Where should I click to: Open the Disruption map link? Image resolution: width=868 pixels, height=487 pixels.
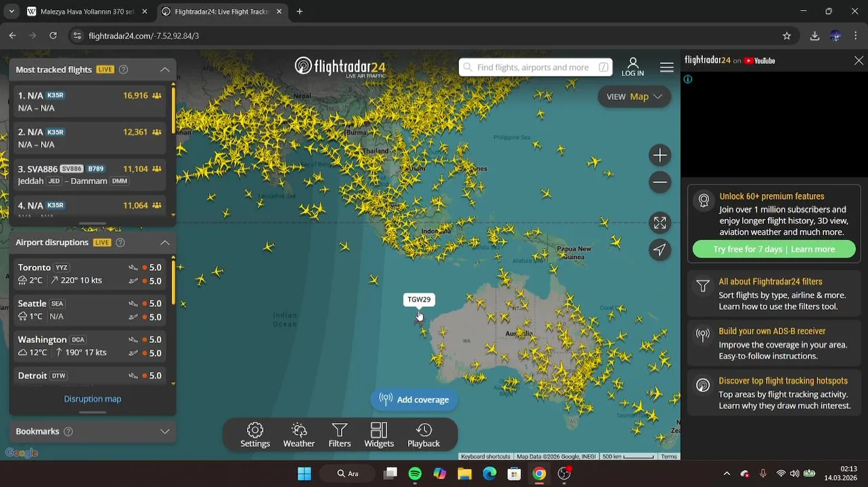tap(93, 398)
